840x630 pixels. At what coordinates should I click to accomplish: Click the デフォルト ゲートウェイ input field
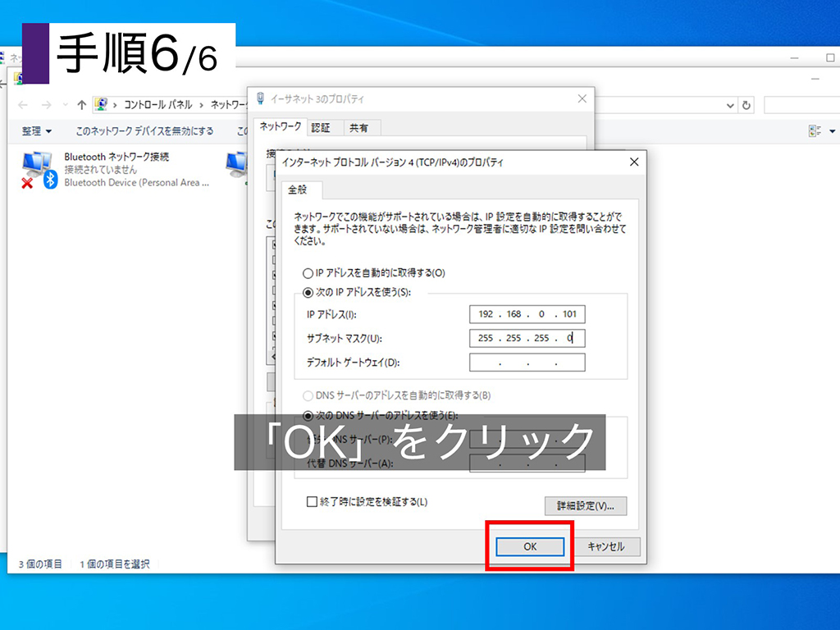tap(527, 362)
